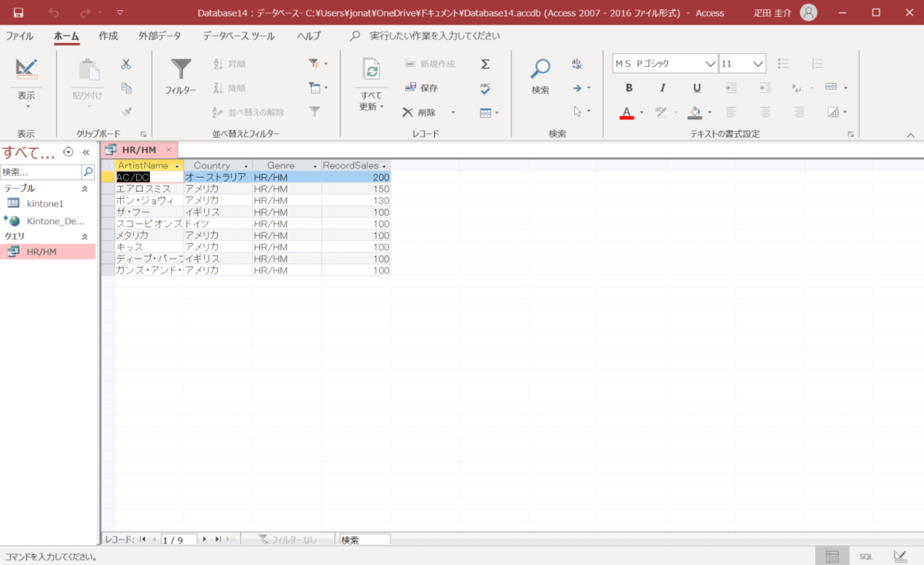Switch to Design view in status bar
The image size is (924, 565).
click(899, 557)
